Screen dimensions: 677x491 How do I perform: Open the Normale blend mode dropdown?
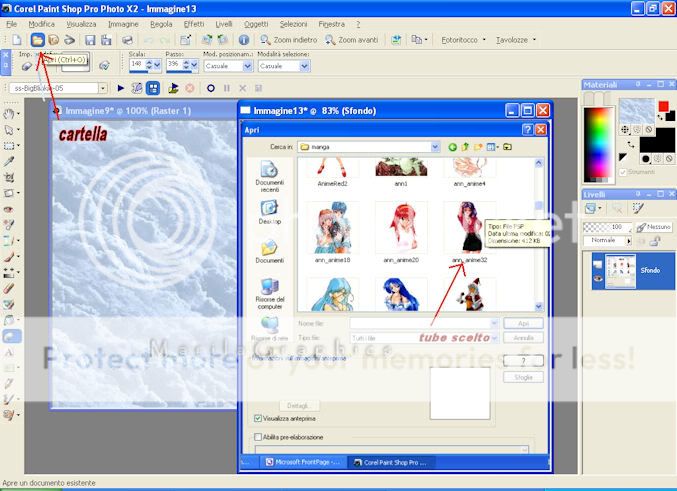(x=628, y=241)
